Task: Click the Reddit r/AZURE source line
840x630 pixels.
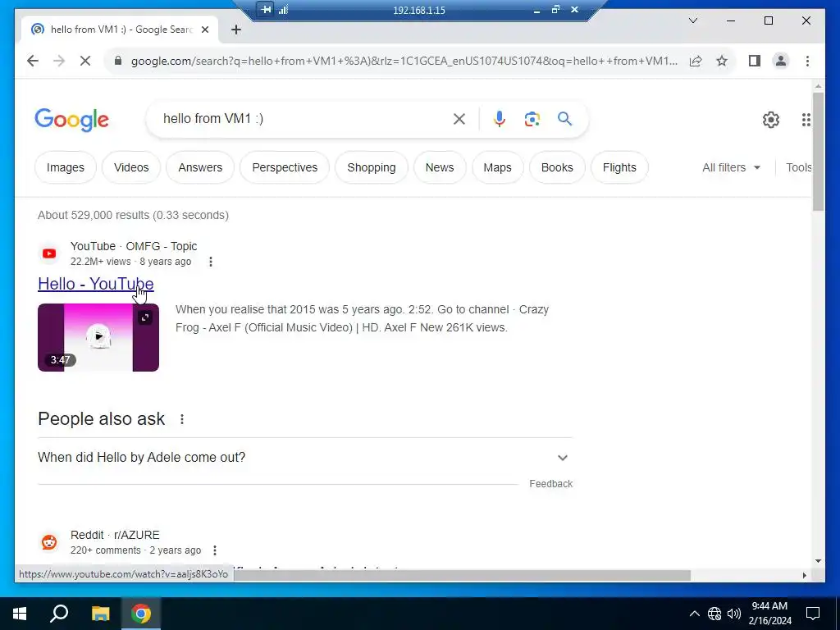Action: 115,535
